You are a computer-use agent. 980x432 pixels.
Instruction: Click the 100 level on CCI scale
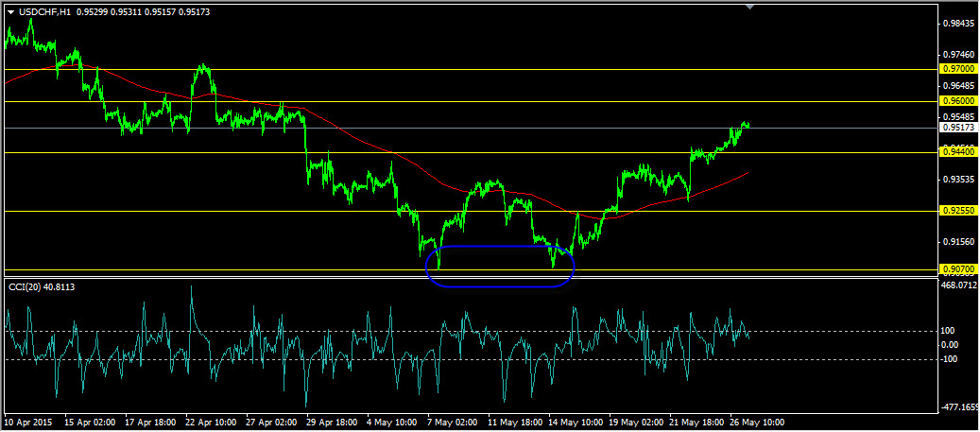tap(950, 332)
